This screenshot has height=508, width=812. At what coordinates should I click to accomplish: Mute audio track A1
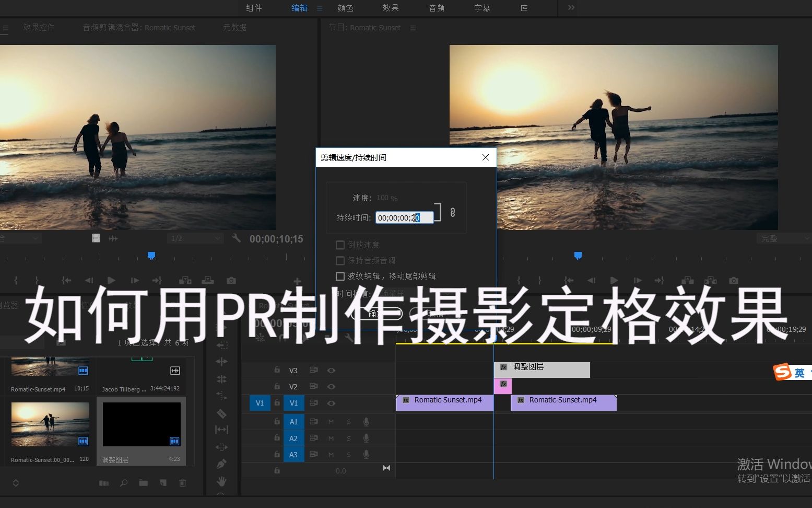click(x=331, y=422)
